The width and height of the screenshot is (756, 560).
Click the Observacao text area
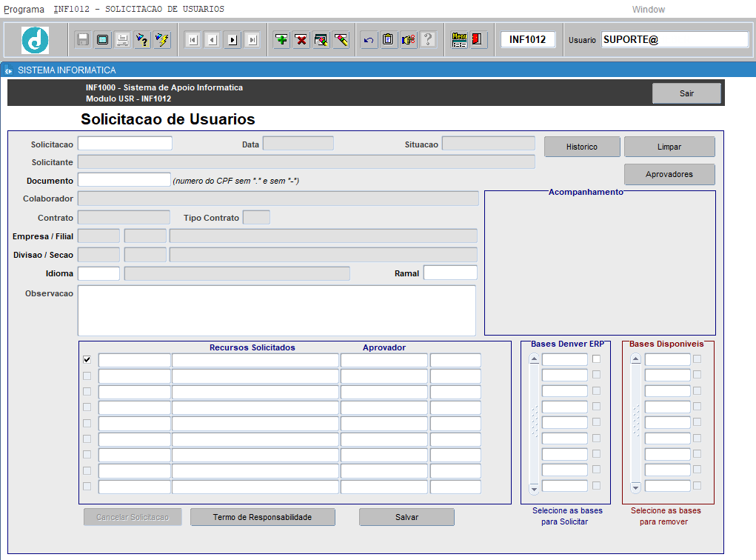tap(277, 310)
